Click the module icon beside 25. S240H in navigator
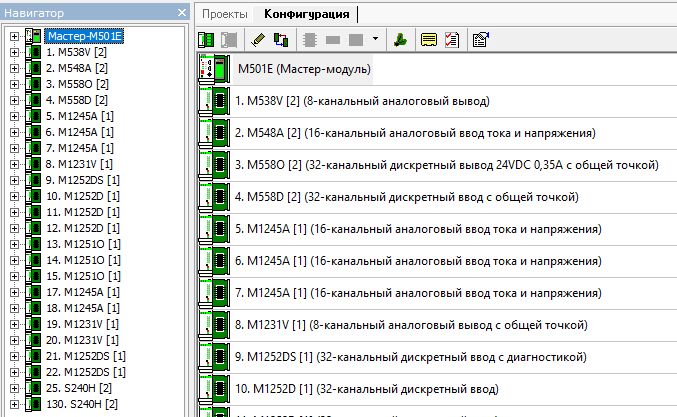677x417 pixels. click(33, 388)
